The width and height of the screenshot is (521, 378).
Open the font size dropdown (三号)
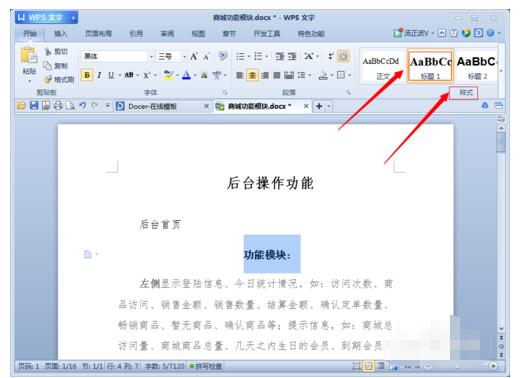pyautogui.click(x=184, y=57)
